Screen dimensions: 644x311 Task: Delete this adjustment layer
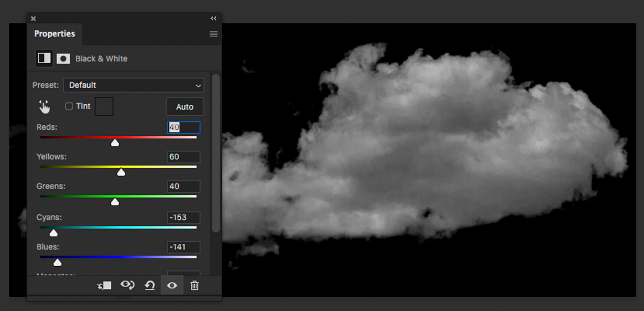tap(194, 286)
